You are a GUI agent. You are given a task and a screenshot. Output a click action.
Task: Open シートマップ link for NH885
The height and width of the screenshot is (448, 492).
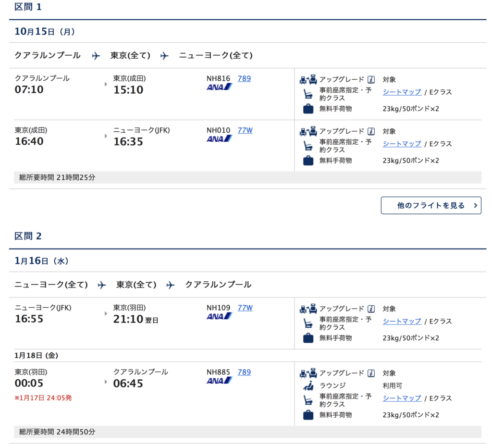[402, 398]
